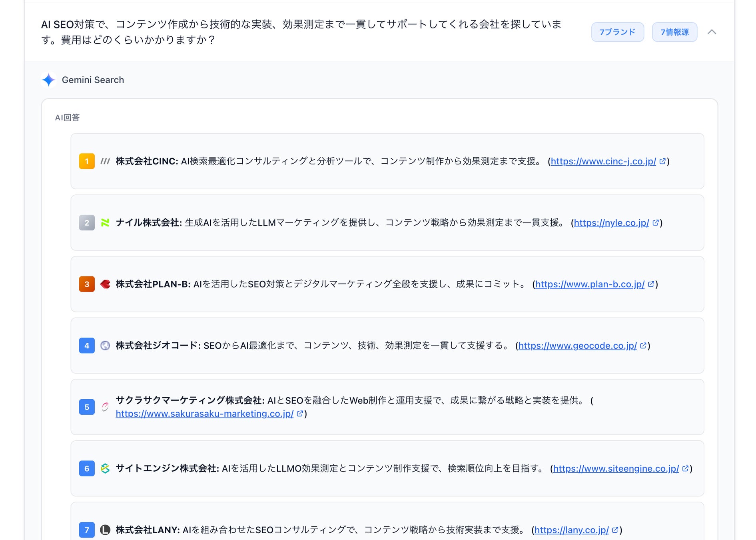Click the 株式会社CINC logo icon
Screen dimensions: 756x540
(x=105, y=161)
